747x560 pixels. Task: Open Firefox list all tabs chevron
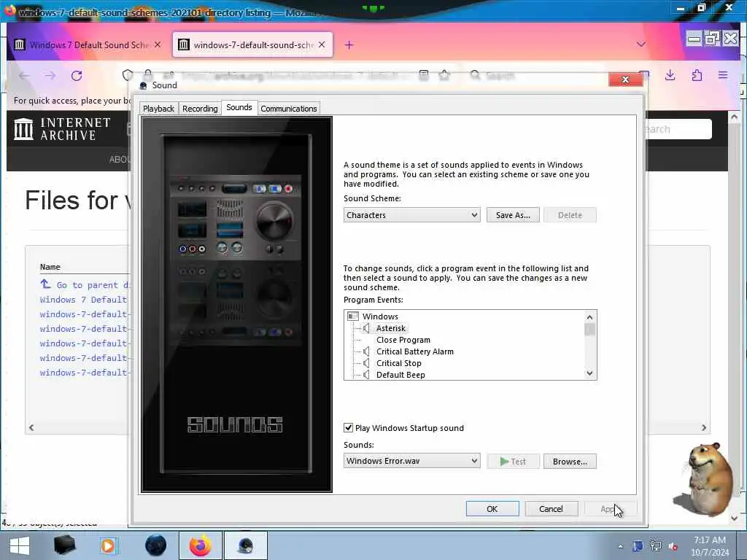point(641,44)
